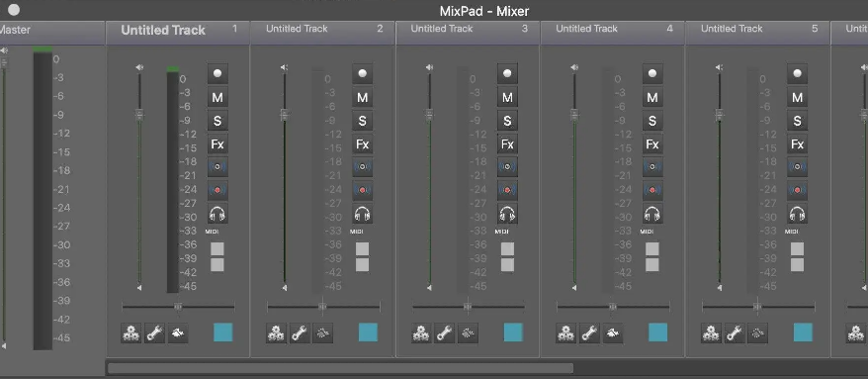Mute track 2 with the M button
868x379 pixels.
coord(362,98)
